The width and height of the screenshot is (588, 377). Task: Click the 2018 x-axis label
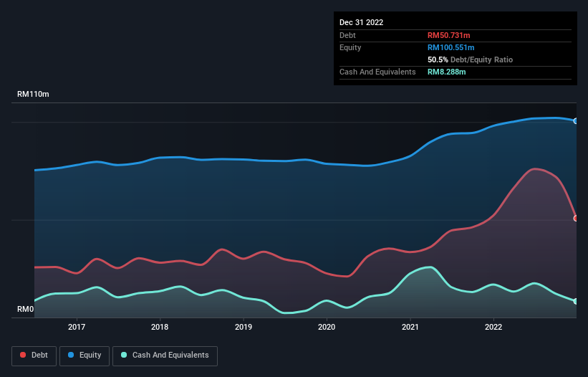(x=160, y=327)
